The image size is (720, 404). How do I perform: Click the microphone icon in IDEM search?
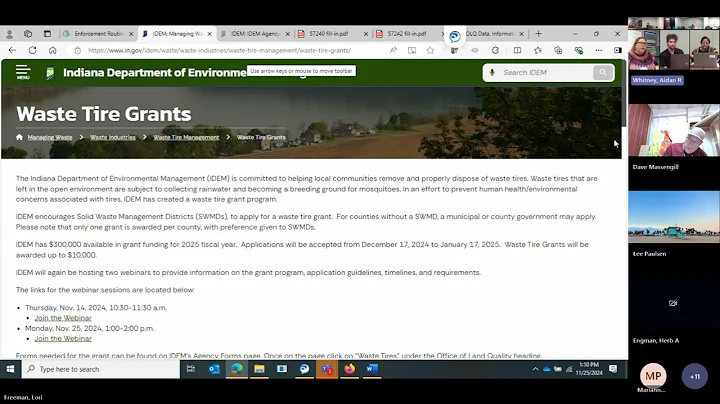click(x=492, y=73)
